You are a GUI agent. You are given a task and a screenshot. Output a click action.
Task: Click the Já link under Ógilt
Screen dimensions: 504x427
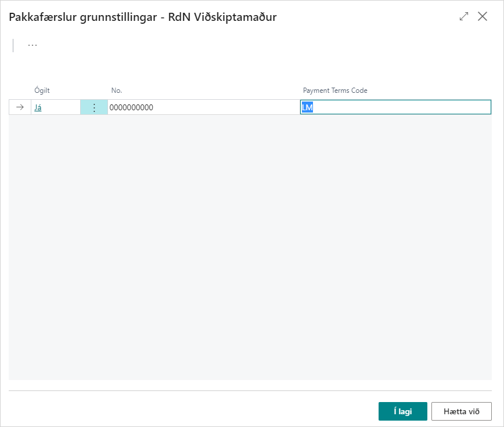38,107
